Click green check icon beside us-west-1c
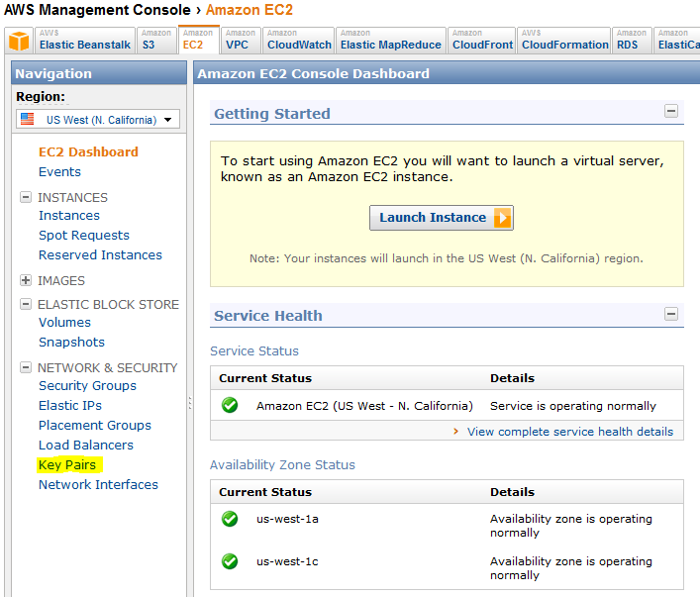The image size is (700, 597). click(230, 561)
